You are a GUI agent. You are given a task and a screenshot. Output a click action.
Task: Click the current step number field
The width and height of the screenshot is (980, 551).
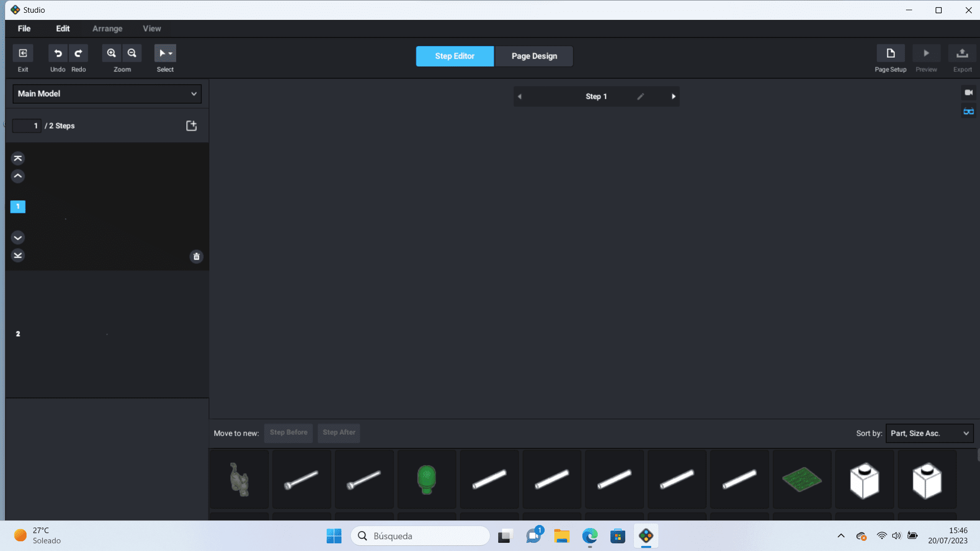27,126
